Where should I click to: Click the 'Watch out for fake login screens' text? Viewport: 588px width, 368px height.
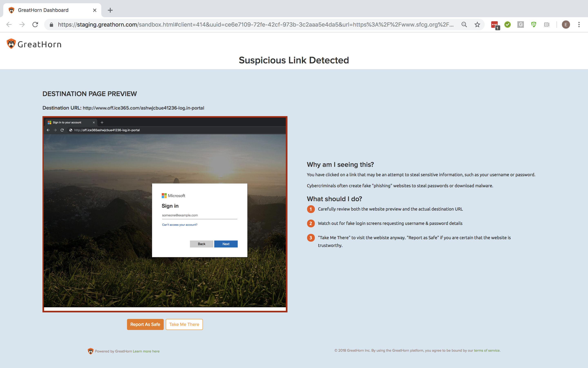click(390, 223)
